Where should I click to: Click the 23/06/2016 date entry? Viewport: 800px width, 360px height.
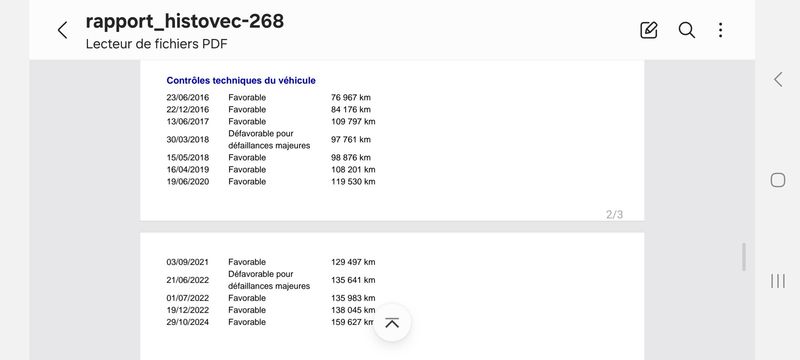pyautogui.click(x=188, y=97)
